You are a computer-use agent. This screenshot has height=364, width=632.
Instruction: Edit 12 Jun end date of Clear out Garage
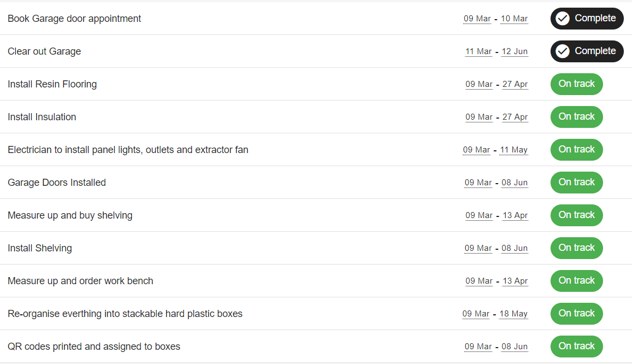point(514,51)
